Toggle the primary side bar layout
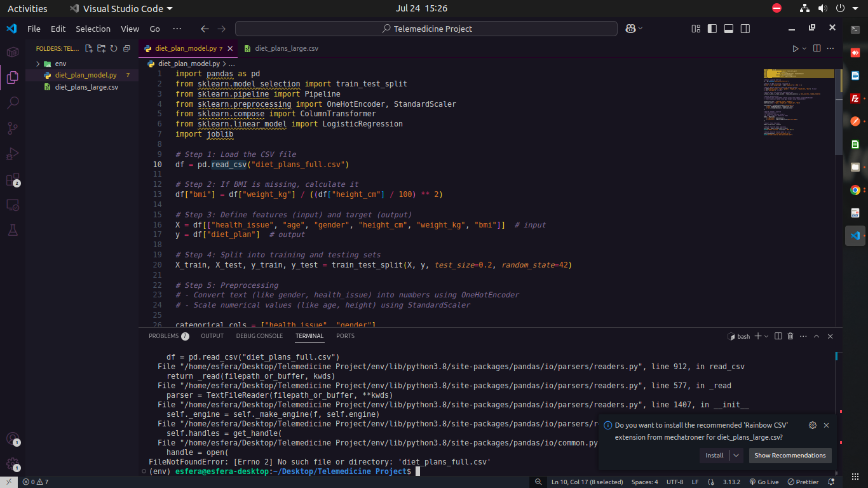Image resolution: width=868 pixels, height=488 pixels. (712, 29)
